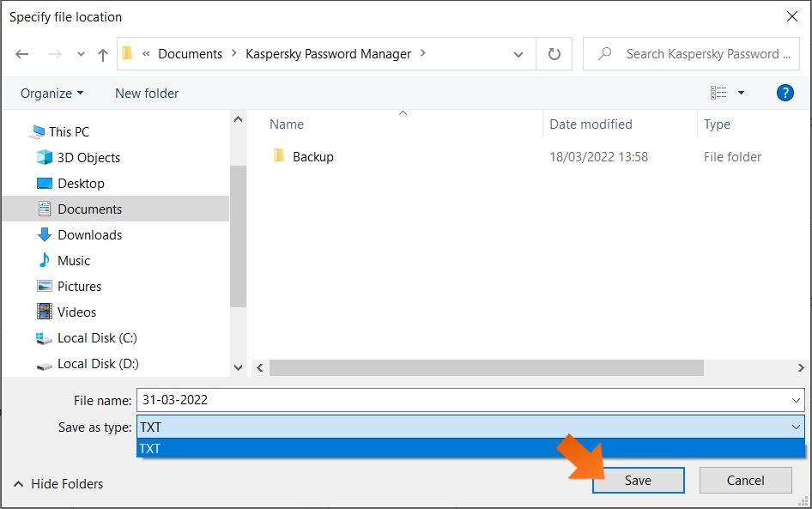This screenshot has height=509, width=812.
Task: Click the file list horizontal scrollbar thumb
Action: 487,367
